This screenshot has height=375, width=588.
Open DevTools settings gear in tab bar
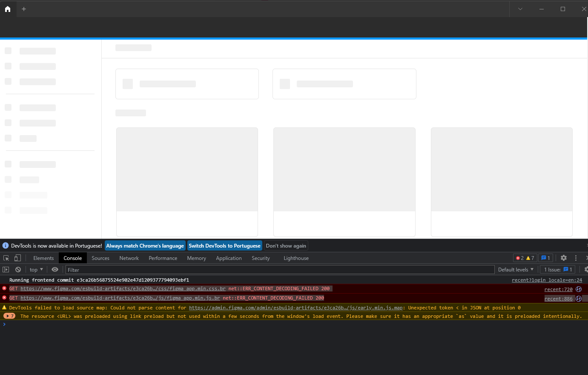coord(564,258)
